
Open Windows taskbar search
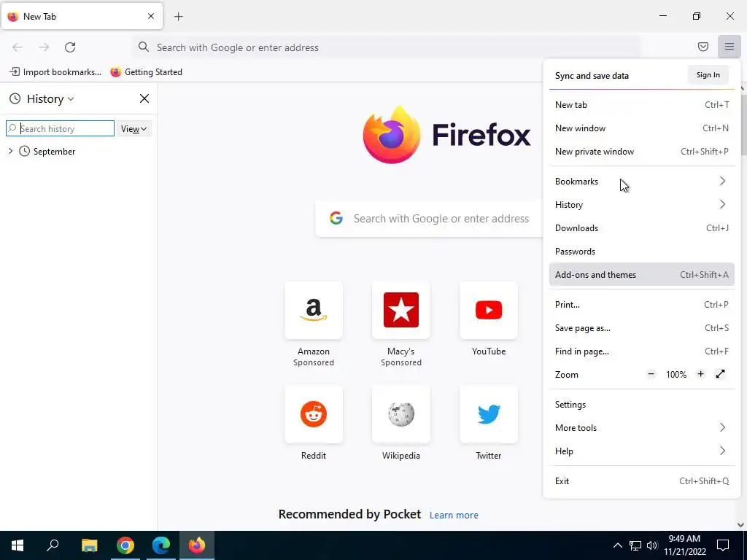pyautogui.click(x=53, y=545)
